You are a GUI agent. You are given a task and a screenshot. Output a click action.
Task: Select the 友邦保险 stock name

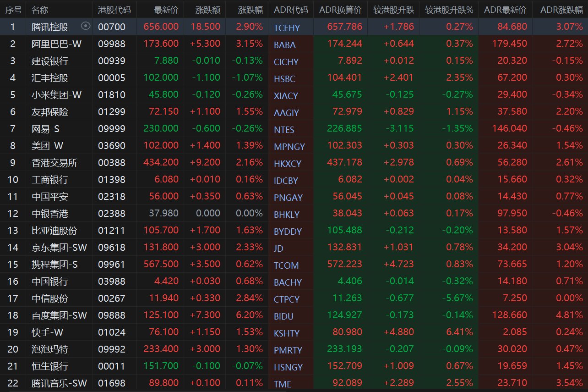(50, 112)
